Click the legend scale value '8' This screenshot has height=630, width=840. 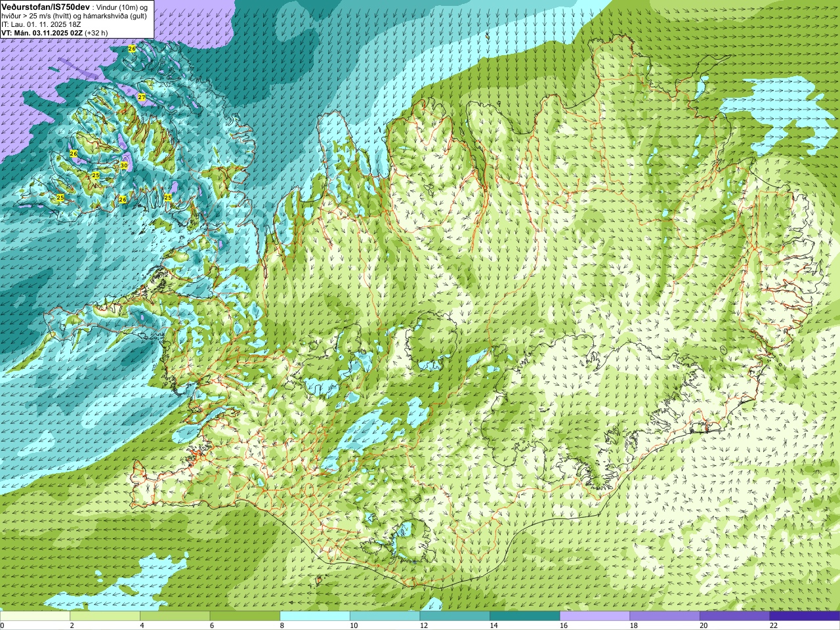(x=282, y=625)
